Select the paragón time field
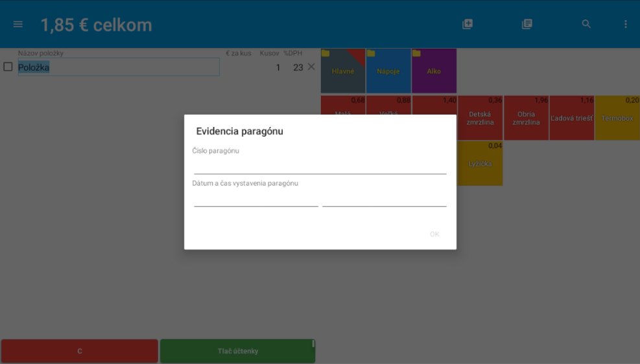 (x=384, y=199)
